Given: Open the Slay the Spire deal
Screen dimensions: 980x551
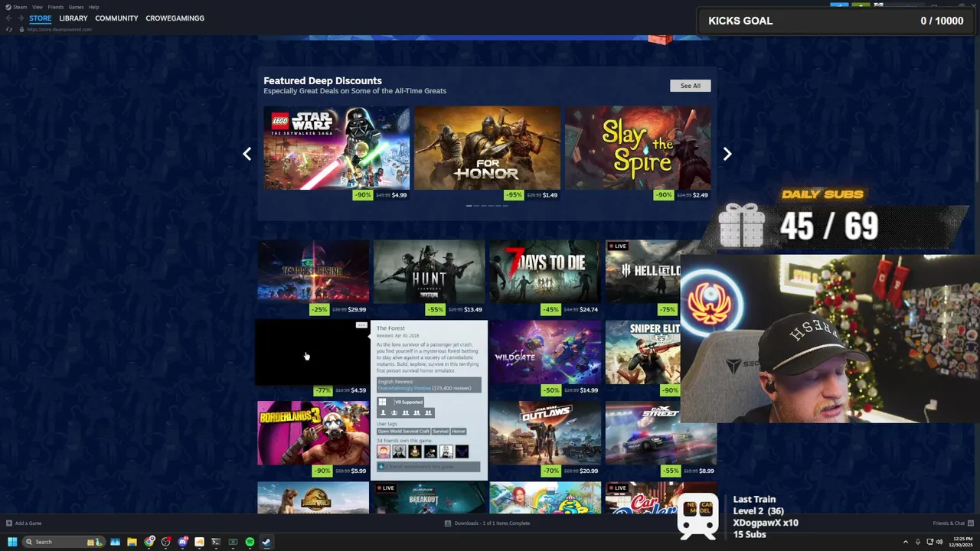Looking at the screenshot, I should (638, 148).
